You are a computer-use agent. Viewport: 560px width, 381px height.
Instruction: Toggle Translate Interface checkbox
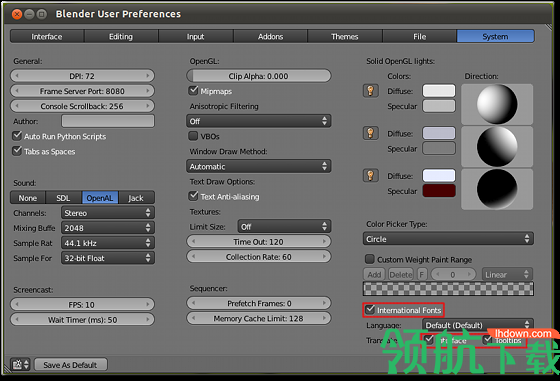(x=429, y=339)
